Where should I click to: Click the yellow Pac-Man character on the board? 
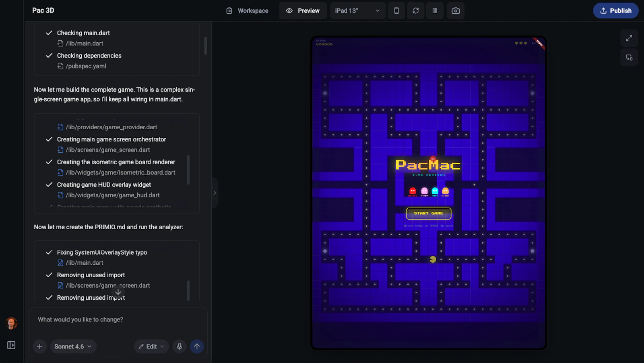(x=433, y=259)
